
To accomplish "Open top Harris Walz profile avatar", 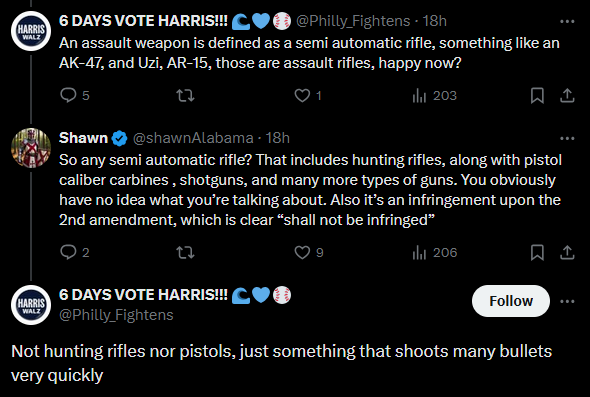I will click(x=31, y=31).
